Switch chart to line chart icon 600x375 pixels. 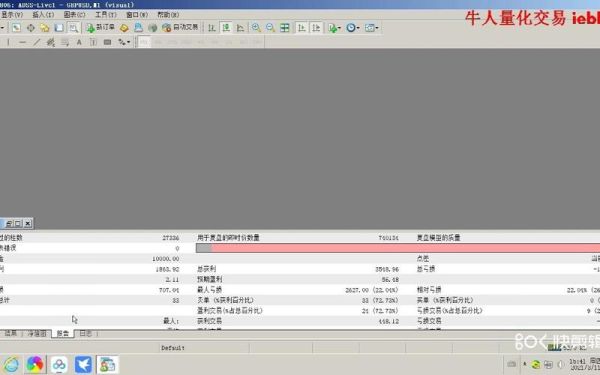(x=240, y=28)
